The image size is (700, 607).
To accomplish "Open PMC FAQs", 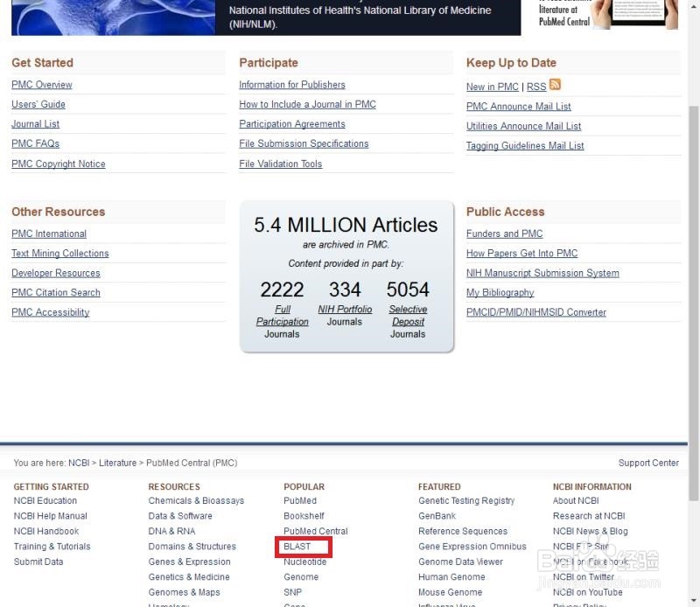I will click(35, 143).
